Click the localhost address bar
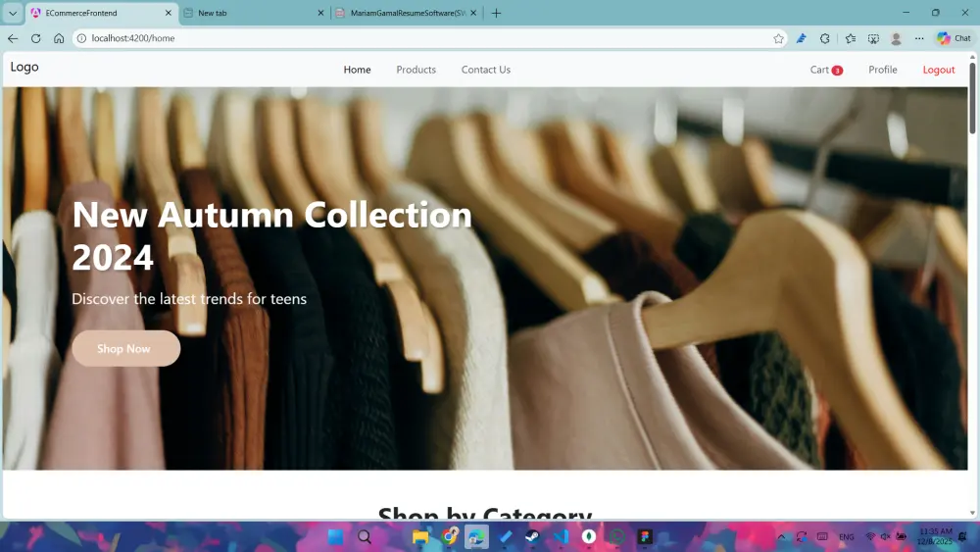The width and height of the screenshot is (980, 552). point(430,38)
